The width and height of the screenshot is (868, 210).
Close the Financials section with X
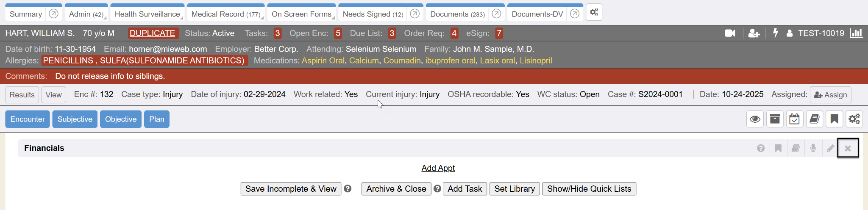tap(848, 148)
